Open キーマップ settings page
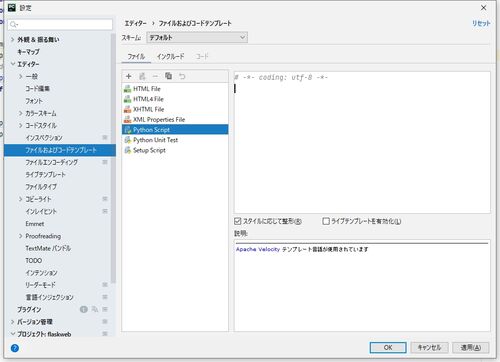Image resolution: width=500 pixels, height=362 pixels. [x=28, y=52]
